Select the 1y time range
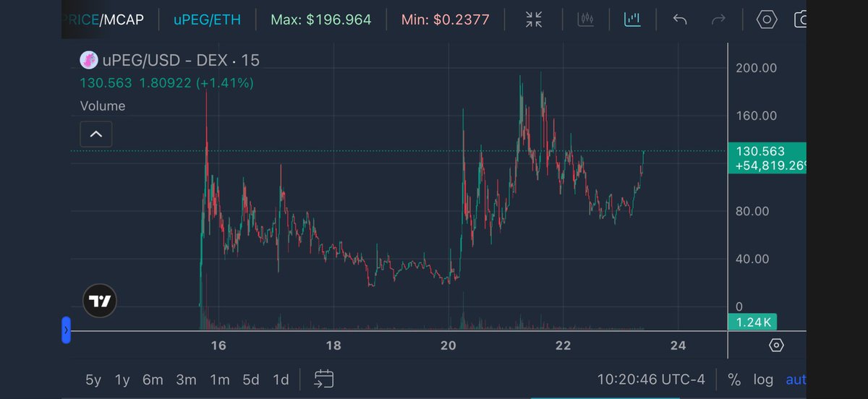The width and height of the screenshot is (868, 399). [x=122, y=379]
